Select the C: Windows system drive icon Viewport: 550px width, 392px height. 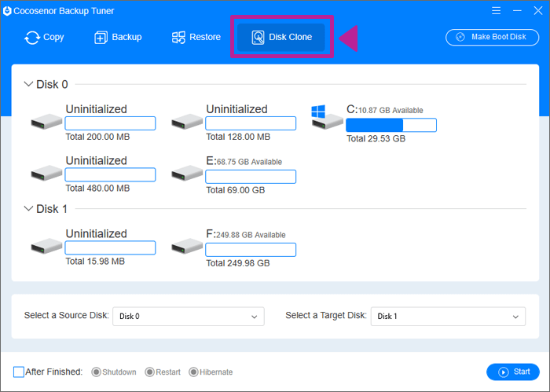[327, 118]
